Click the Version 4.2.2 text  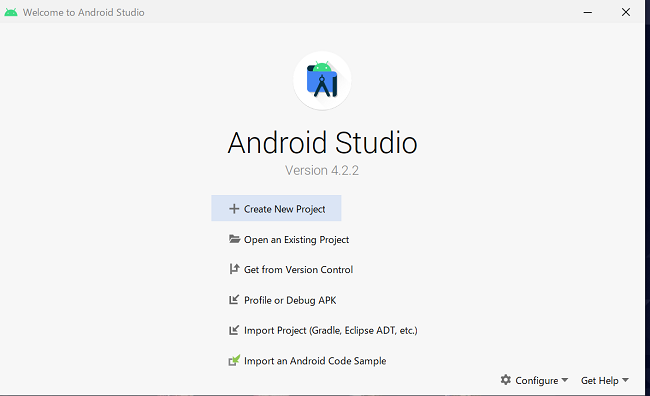[x=322, y=170]
